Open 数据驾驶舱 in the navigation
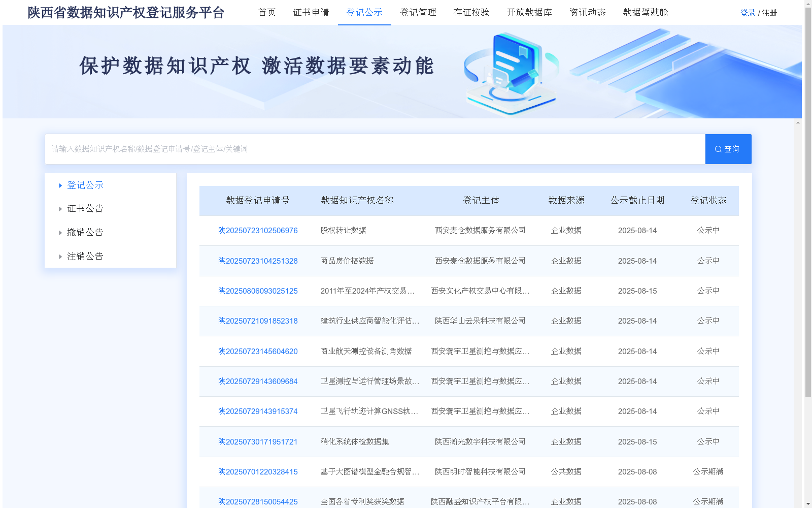This screenshot has width=812, height=508. [x=646, y=12]
